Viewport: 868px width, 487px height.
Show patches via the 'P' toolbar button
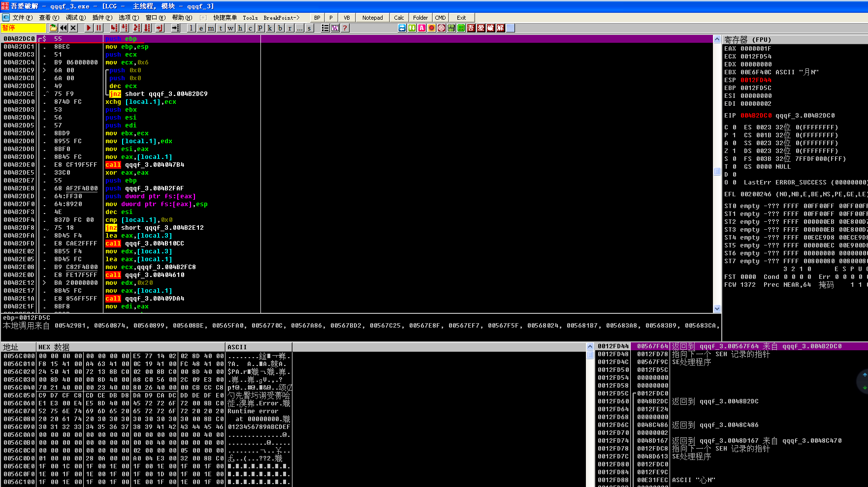(260, 28)
